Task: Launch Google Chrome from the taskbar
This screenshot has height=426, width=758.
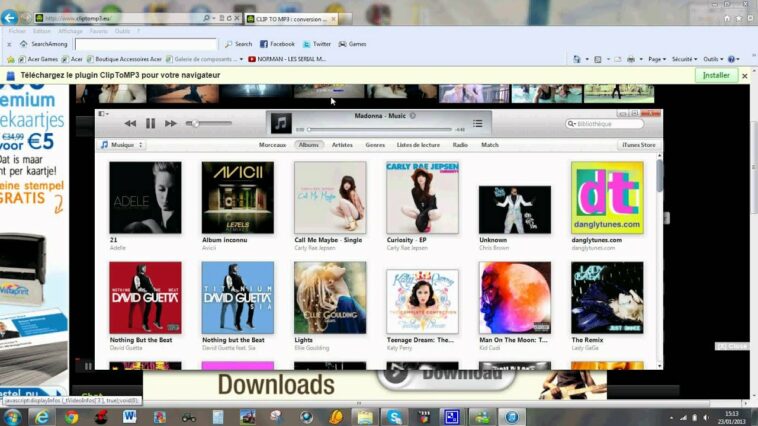Action: tap(72, 417)
